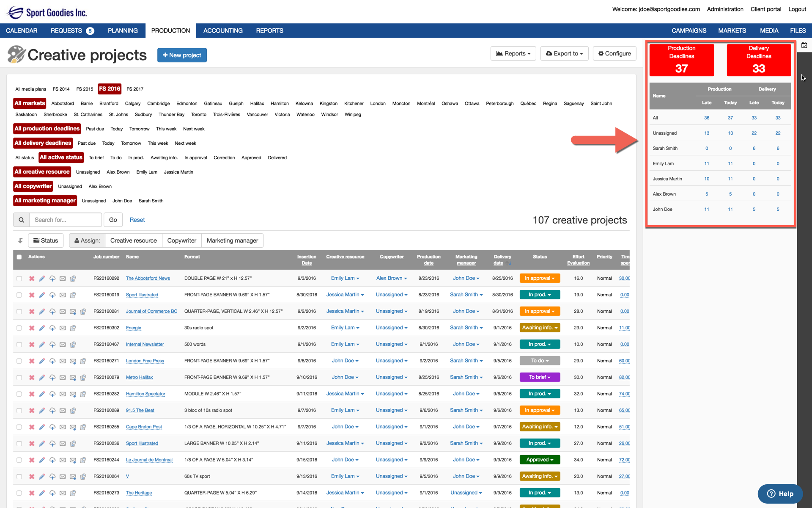Open calendar icon at top right sidebar
The image size is (812, 508).
(x=804, y=45)
